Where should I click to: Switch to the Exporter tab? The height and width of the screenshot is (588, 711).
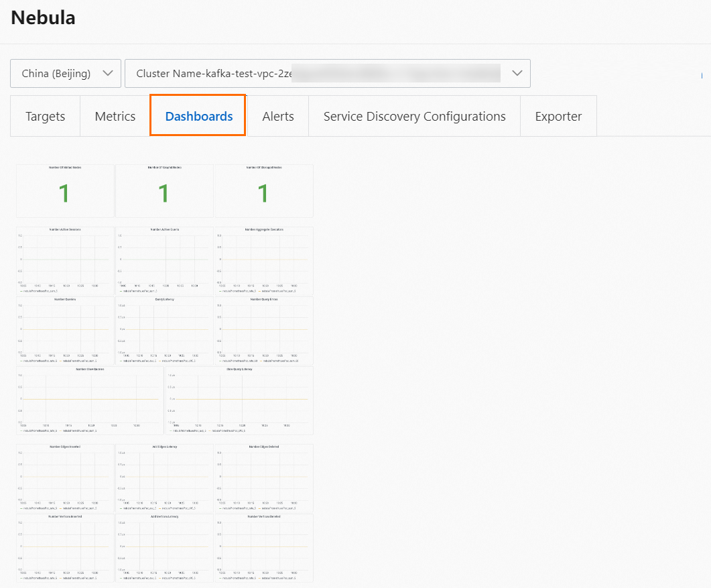click(558, 116)
